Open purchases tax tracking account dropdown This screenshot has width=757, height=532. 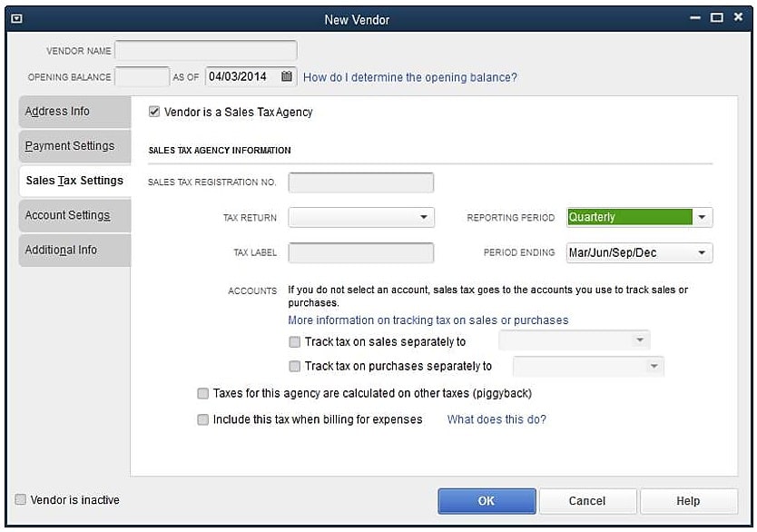tap(588, 366)
